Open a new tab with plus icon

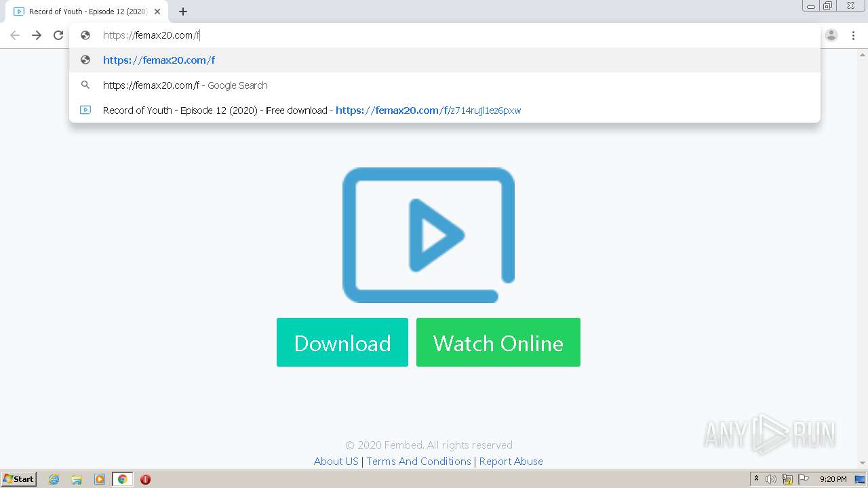click(x=183, y=12)
